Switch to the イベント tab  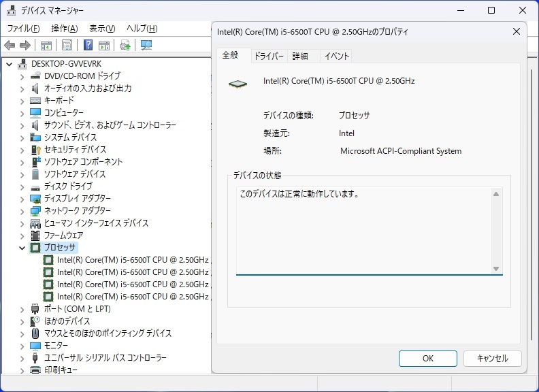336,56
